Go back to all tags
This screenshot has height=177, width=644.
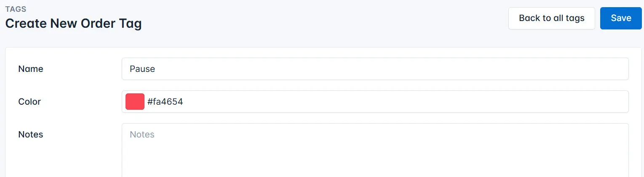(551, 18)
